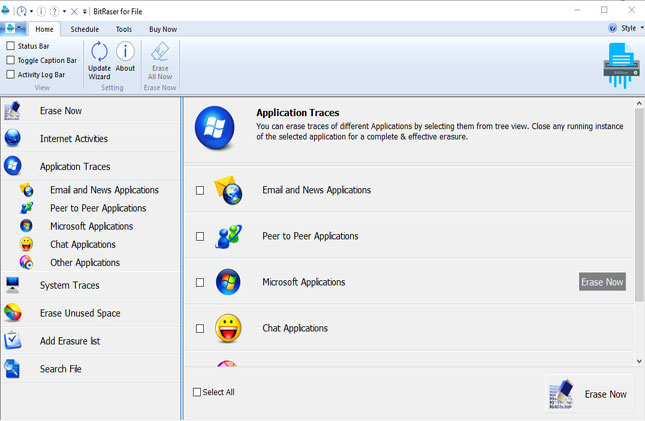The width and height of the screenshot is (645, 421).
Task: Check the Microsoft Applications checkbox
Action: tap(200, 283)
